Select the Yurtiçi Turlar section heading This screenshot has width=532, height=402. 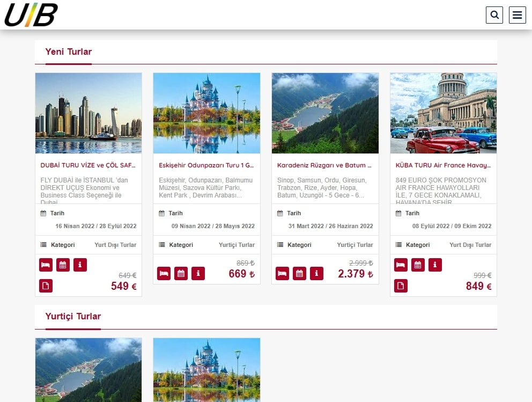point(73,317)
